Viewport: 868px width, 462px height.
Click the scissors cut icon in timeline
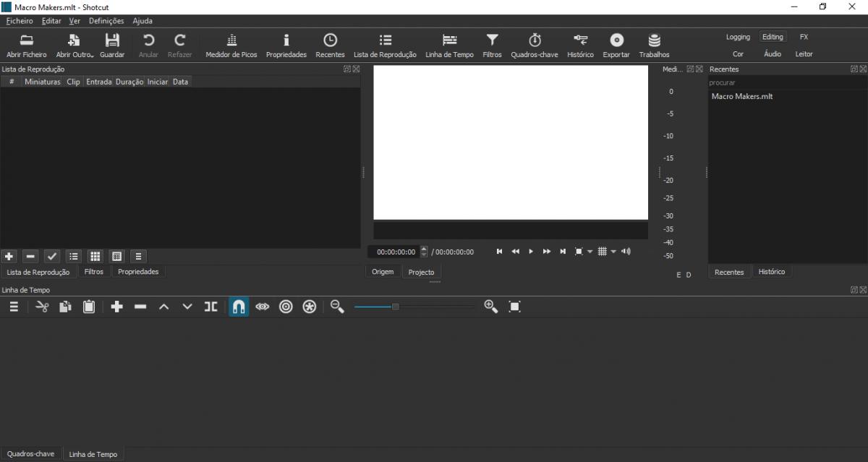point(42,307)
